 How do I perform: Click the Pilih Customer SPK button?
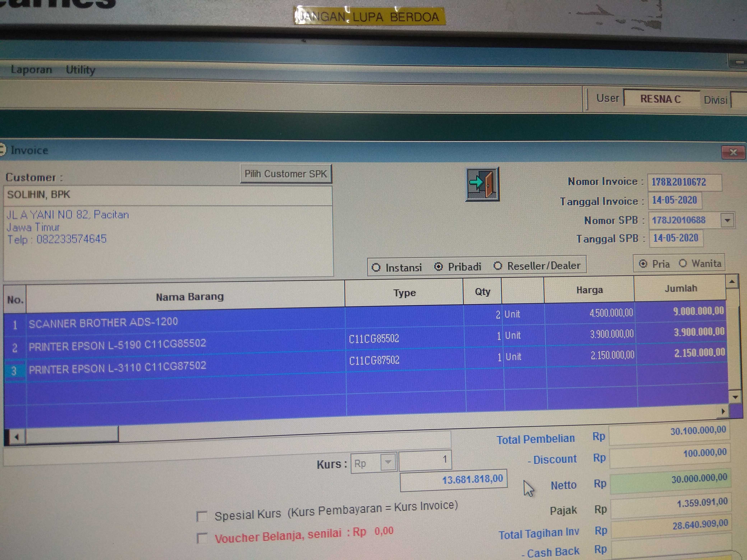coord(286,174)
